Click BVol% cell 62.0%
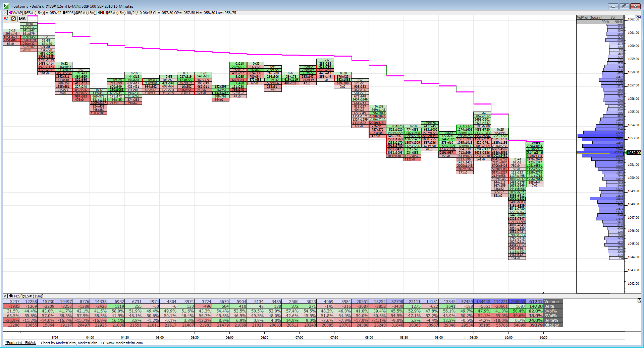 click(535, 311)
